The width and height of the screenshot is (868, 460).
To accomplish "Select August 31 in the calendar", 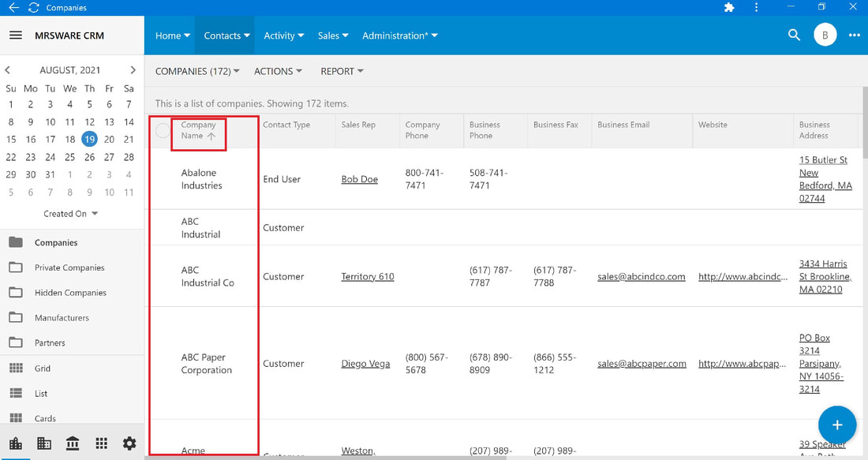I will (50, 174).
